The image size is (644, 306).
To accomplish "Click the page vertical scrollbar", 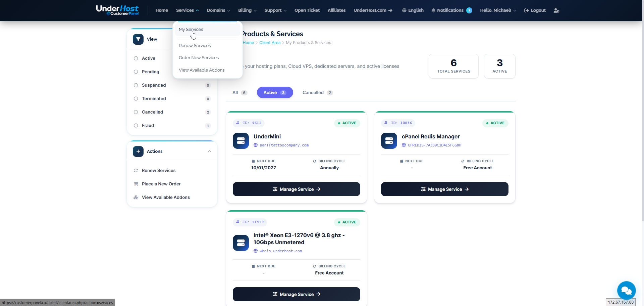I will [642, 111].
